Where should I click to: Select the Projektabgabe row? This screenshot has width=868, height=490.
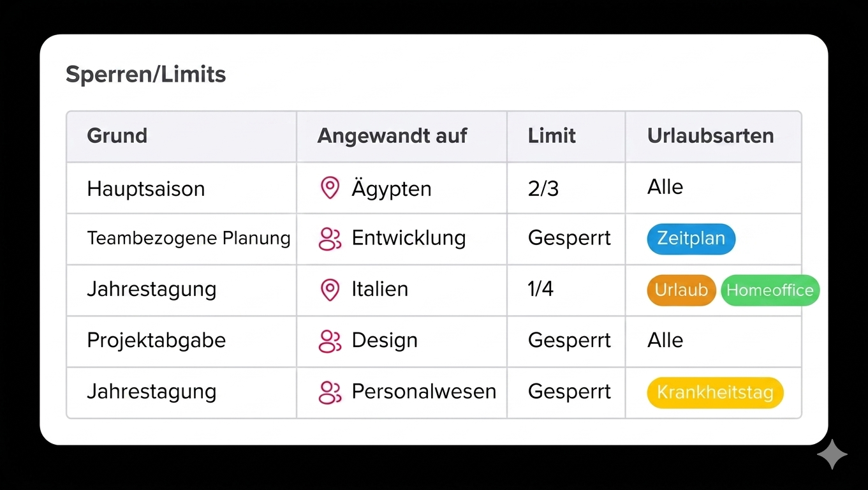(x=156, y=340)
